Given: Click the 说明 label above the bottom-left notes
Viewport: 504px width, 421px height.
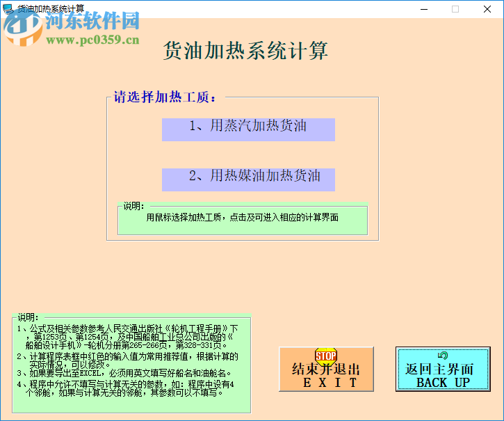Looking at the screenshot, I should click(28, 318).
